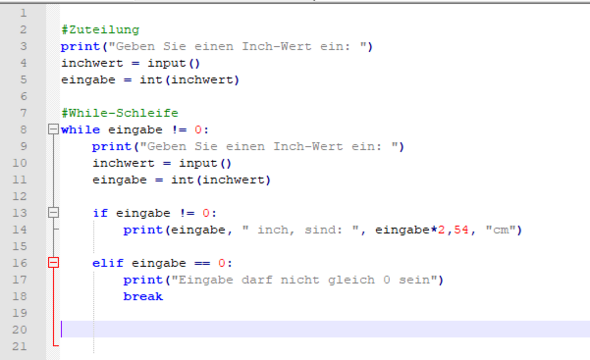Screen dimensions: 590x360
Task: Collapse the red elif fold marker
Action: click(x=53, y=263)
